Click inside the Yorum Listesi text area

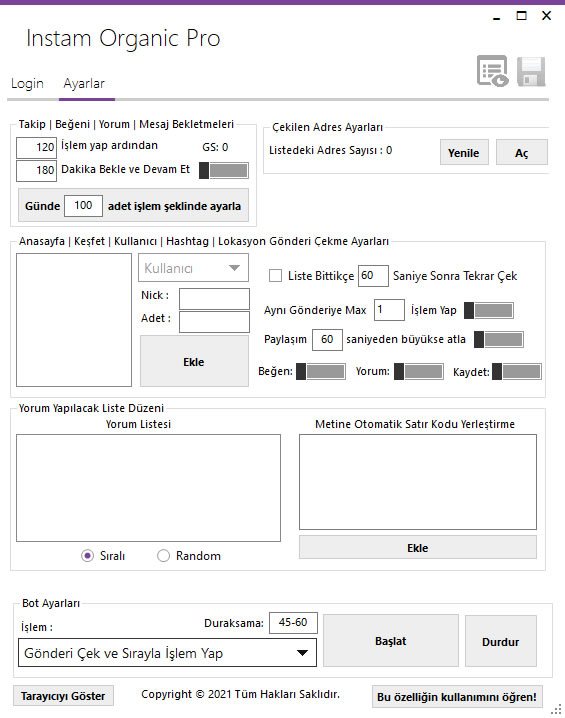tap(148, 488)
